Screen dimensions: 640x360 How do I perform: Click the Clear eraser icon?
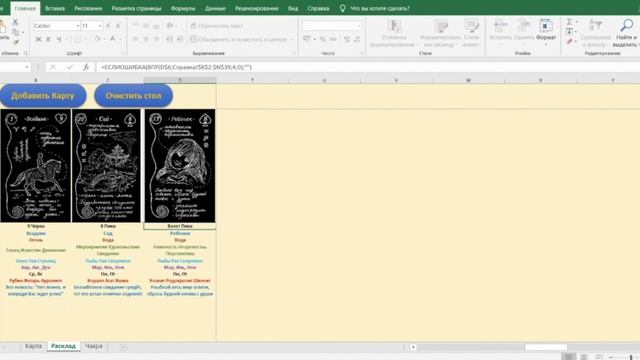(569, 41)
